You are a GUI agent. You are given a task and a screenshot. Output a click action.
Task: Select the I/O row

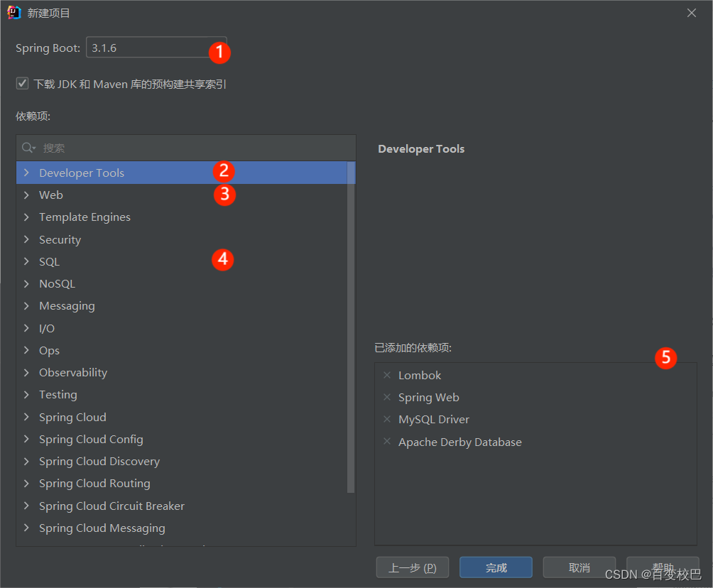[182, 328]
